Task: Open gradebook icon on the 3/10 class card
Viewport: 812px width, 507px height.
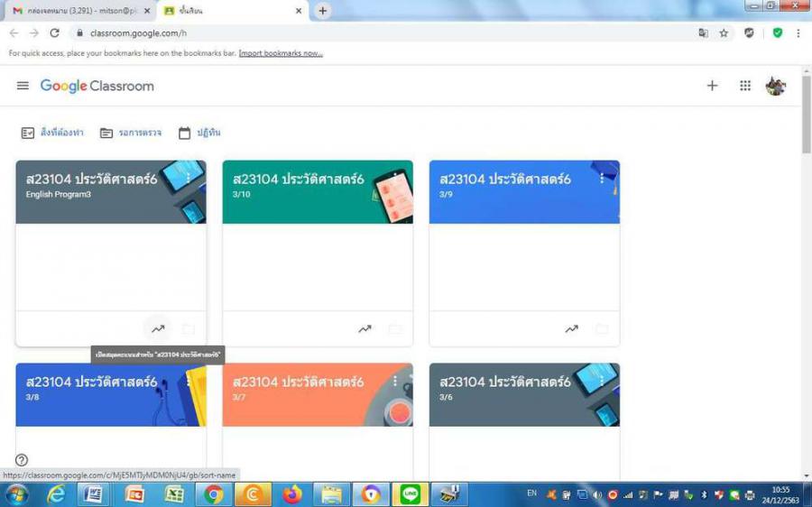Action: [x=364, y=329]
